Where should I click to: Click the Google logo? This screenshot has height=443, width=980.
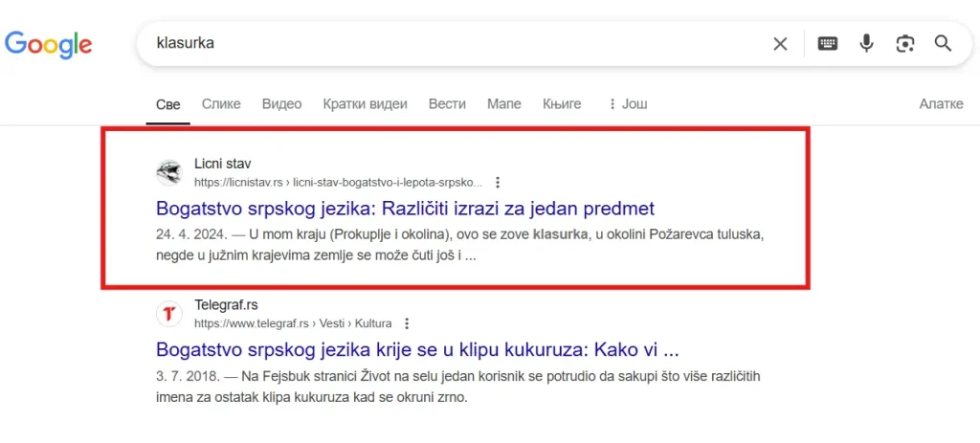tap(48, 43)
